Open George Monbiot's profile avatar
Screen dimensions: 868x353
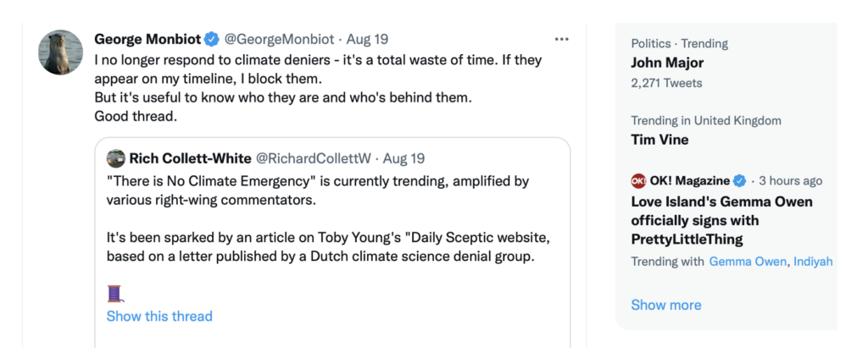tap(61, 52)
